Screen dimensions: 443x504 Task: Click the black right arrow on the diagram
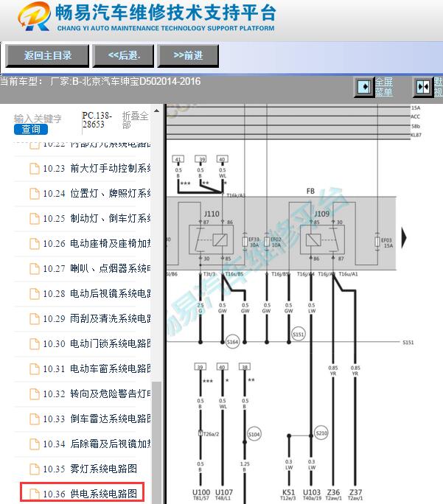coord(404,238)
